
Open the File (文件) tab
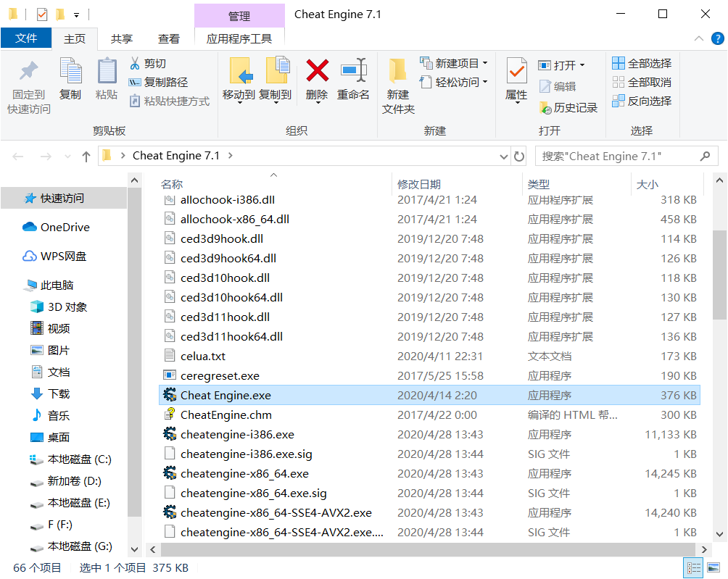(26, 38)
